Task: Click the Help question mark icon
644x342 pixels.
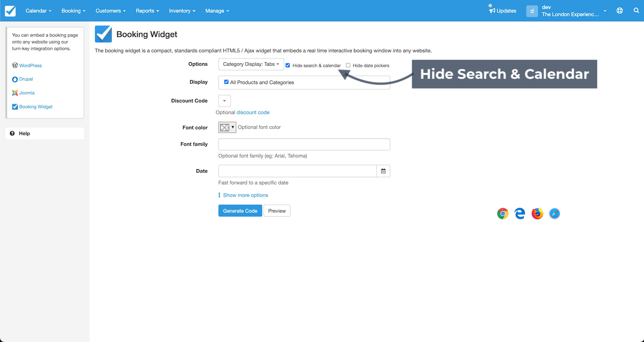Action: 12,133
